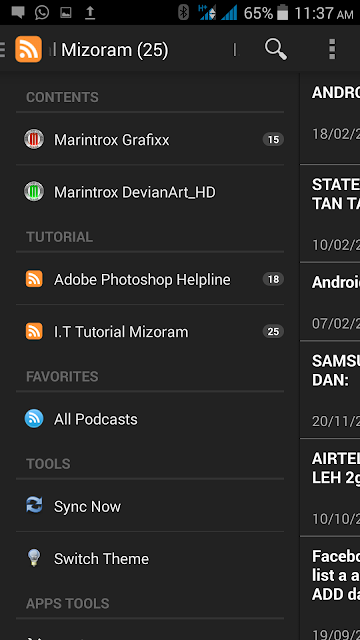Open the I.T Tutorial Mizoram feed
Image resolution: width=360 pixels, height=640 pixels.
coord(150,331)
